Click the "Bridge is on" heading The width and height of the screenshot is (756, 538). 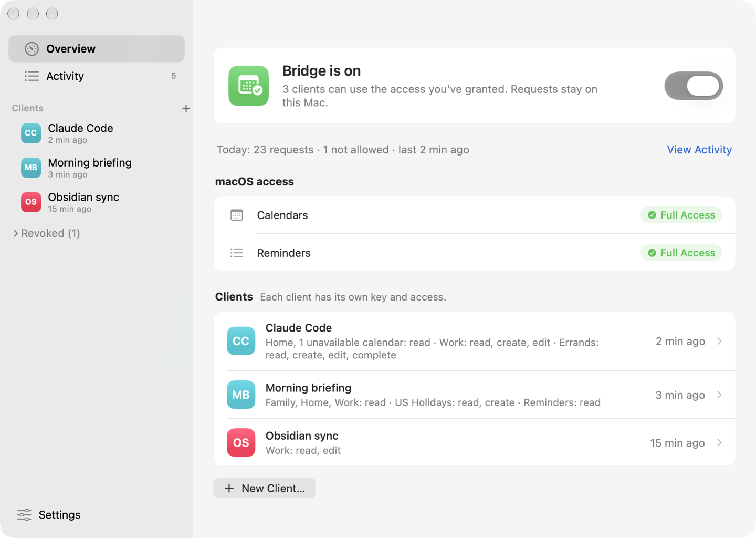pos(321,71)
